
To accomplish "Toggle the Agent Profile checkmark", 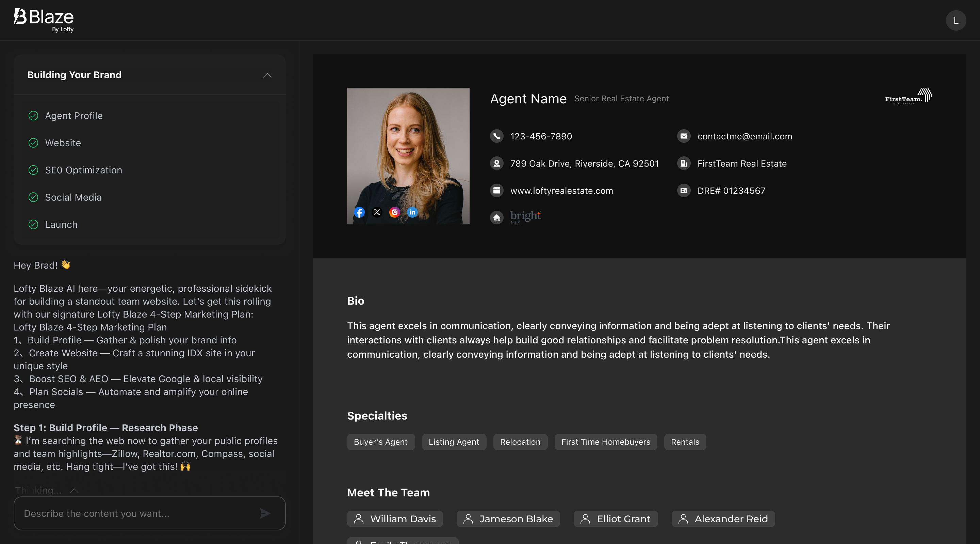I will click(x=33, y=116).
